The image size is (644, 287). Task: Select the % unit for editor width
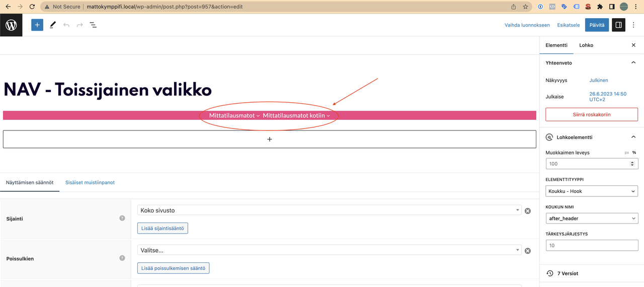click(634, 153)
